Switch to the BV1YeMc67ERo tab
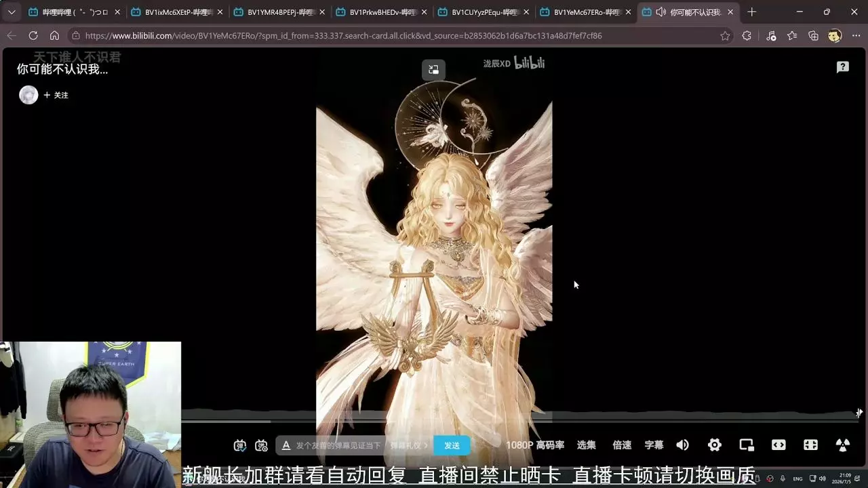The width and height of the screenshot is (868, 488). click(x=585, y=12)
